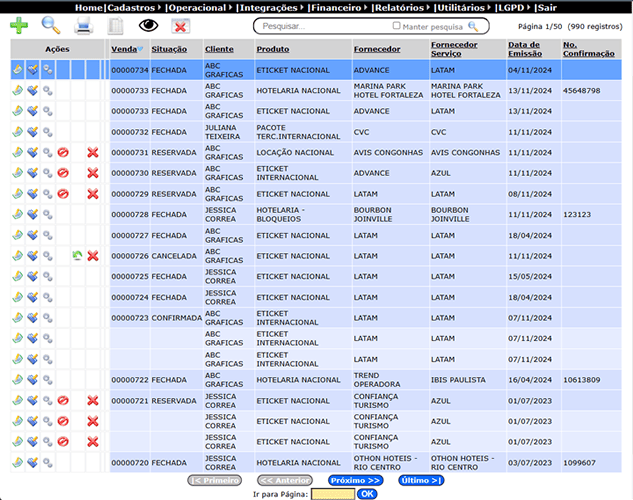Click the red cancel circle icon for sale 00000731
The image size is (633, 500).
coord(63,152)
